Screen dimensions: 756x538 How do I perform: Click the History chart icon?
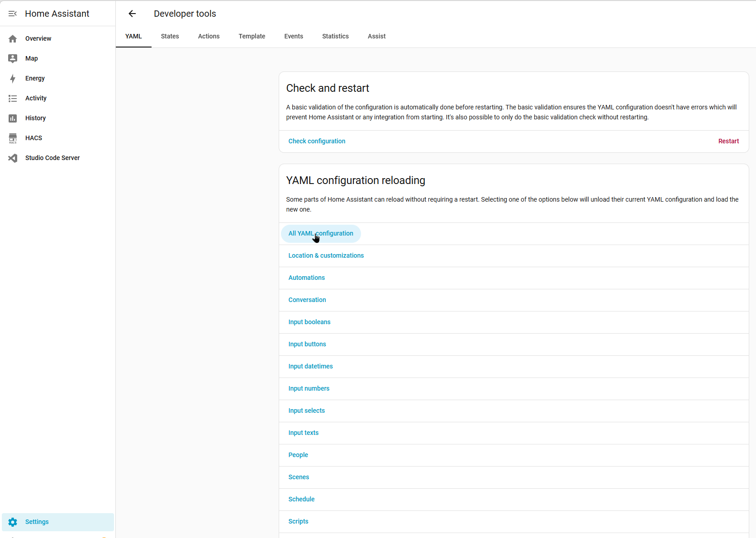pos(13,118)
